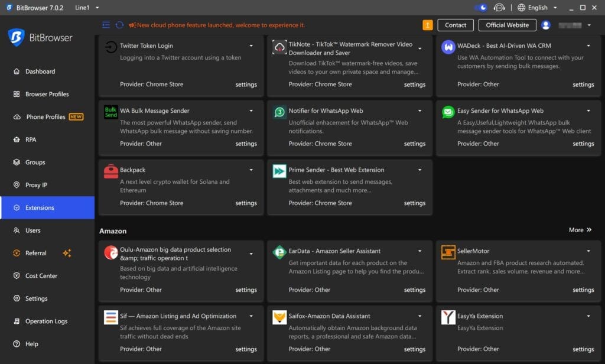Click the WADeck extension icon
Screen dimensions: 605x364
click(x=448, y=47)
